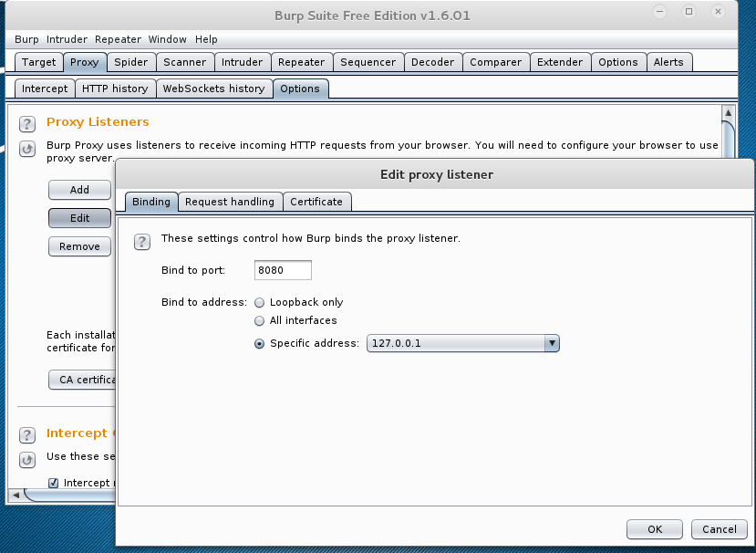Switch to WebSockets history sub-tab

pyautogui.click(x=213, y=89)
